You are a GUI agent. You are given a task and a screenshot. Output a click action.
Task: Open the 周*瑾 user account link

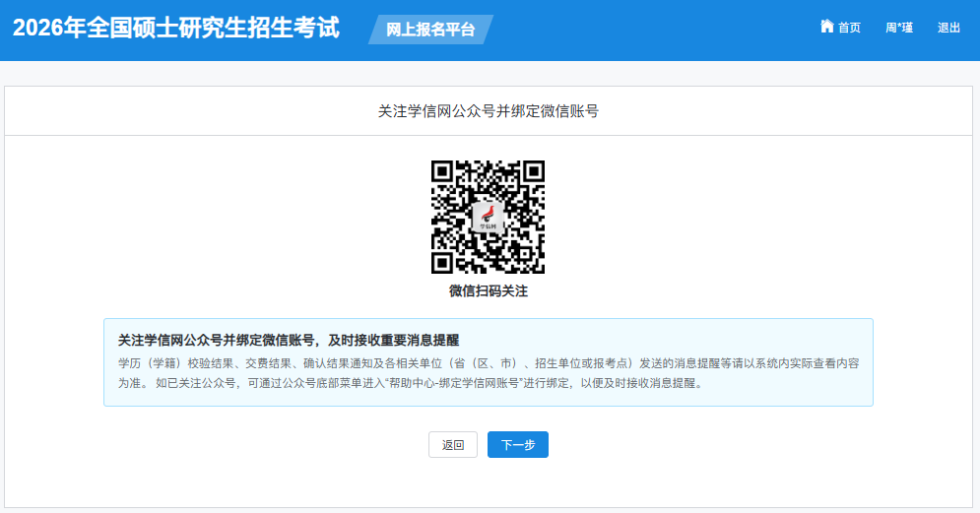pos(898,28)
